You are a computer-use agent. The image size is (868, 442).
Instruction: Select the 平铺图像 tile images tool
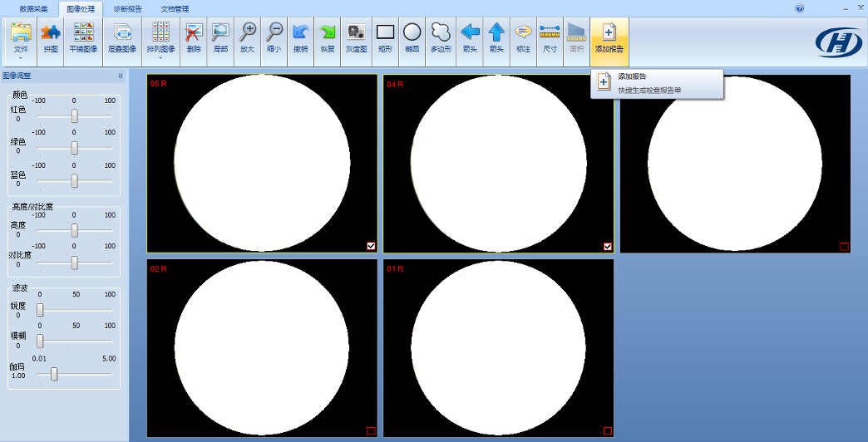(x=84, y=42)
